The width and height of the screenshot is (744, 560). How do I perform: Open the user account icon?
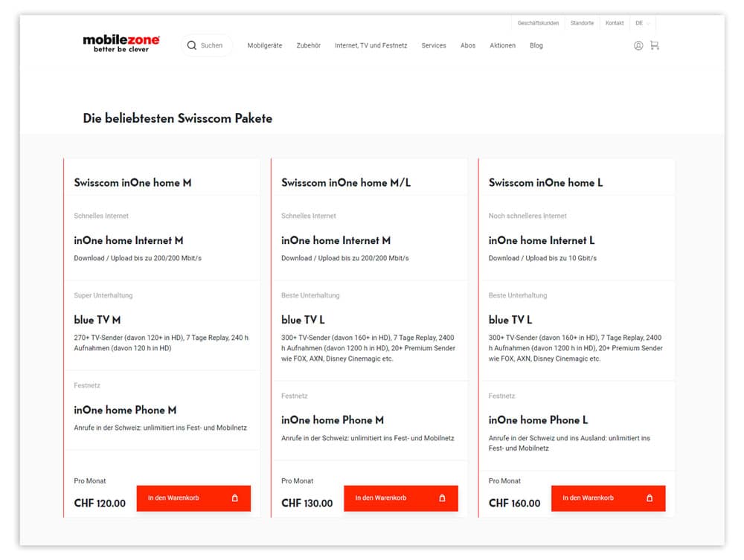(638, 45)
